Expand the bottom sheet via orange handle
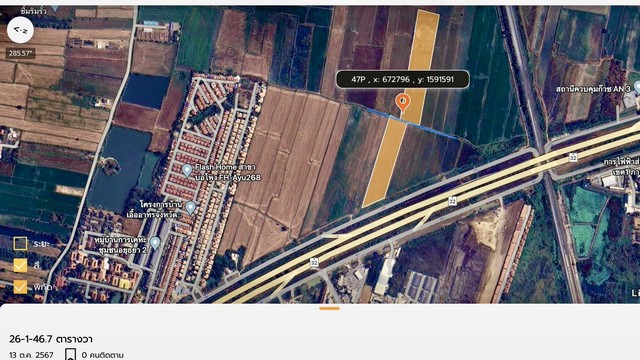Viewport: 640px width, 360px height. (329, 309)
